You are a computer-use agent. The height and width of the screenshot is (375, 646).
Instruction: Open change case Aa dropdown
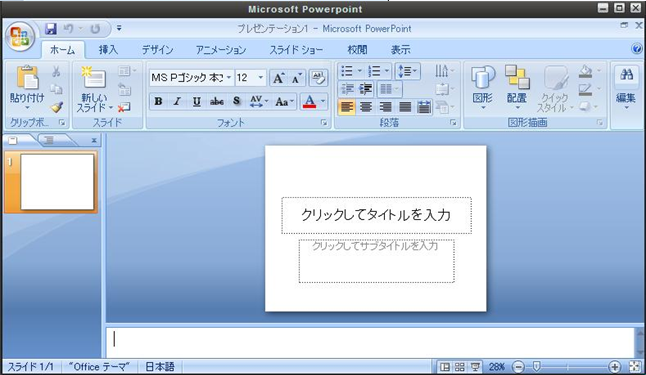click(x=285, y=101)
